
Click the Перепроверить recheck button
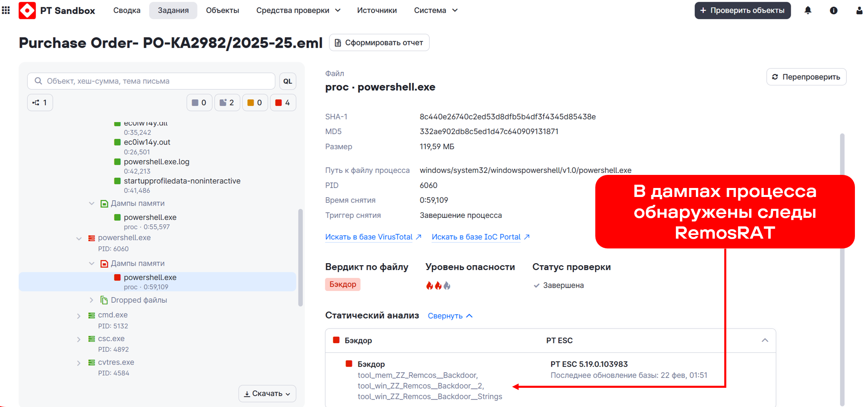point(806,77)
